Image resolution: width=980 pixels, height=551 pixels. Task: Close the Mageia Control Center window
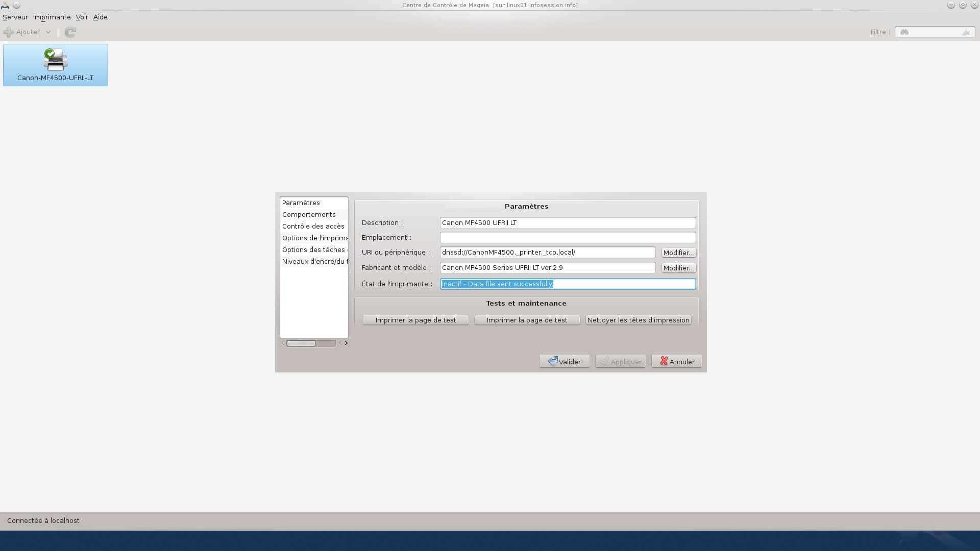pos(974,5)
